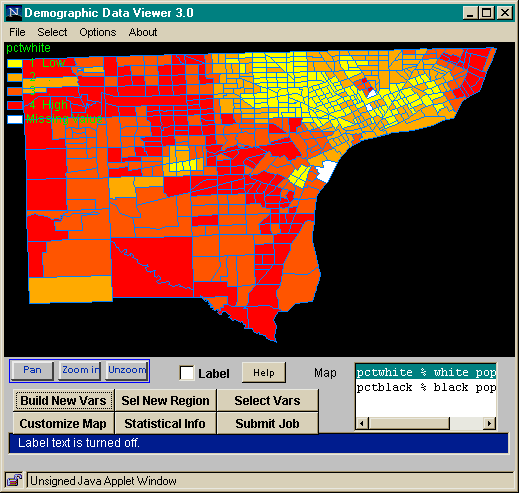
Task: Click Build New Vars button
Action: 63,400
